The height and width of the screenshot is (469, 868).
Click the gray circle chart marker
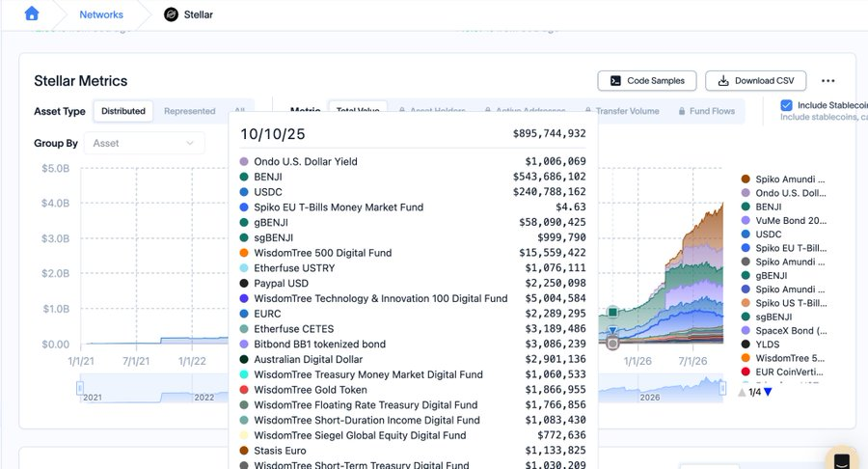click(x=612, y=344)
